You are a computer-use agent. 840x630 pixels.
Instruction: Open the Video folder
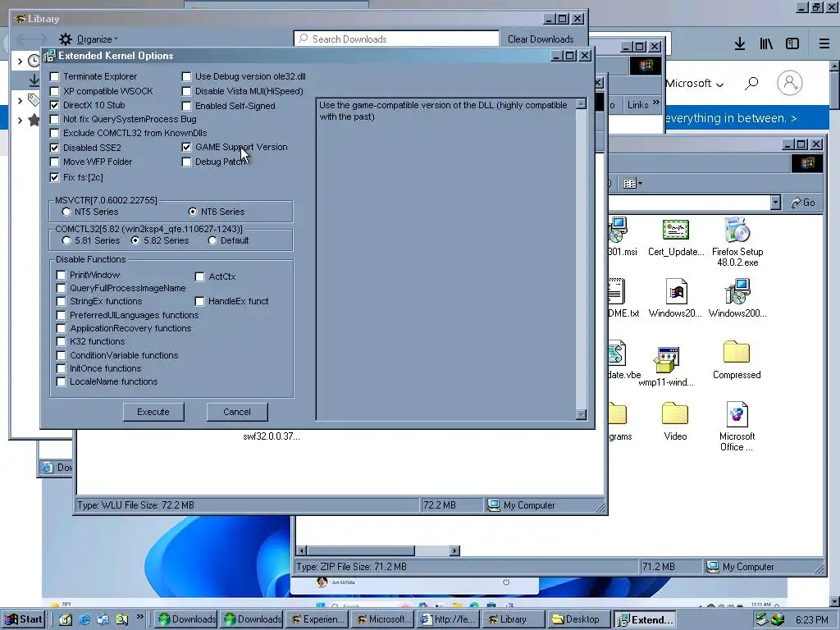point(675,413)
